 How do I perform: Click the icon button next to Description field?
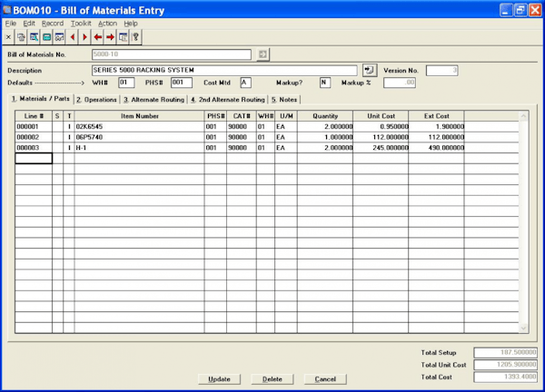(x=369, y=70)
